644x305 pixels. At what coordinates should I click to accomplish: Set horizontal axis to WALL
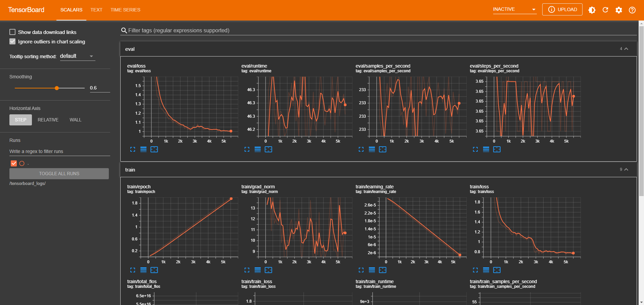(x=75, y=120)
